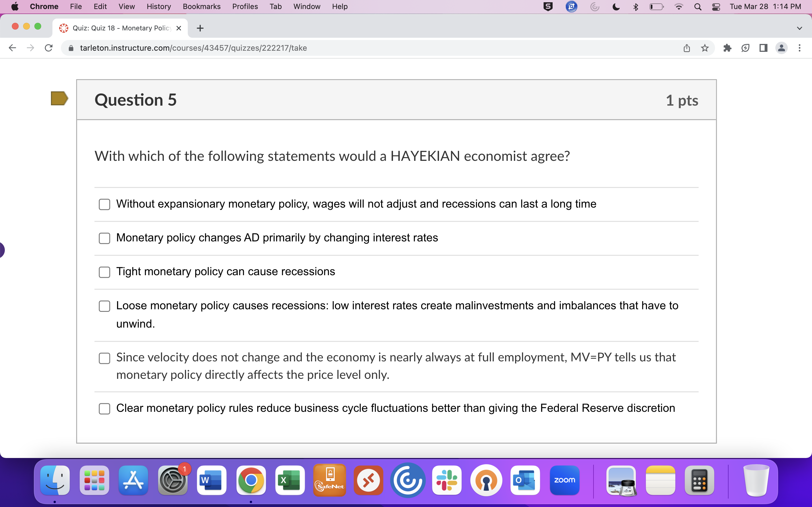Click the share/upload icon in the toolbar
This screenshot has height=507, width=812.
[687, 48]
